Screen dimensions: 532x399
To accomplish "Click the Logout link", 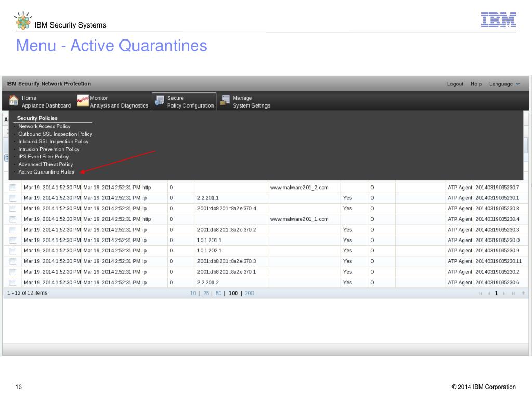I will (x=455, y=84).
